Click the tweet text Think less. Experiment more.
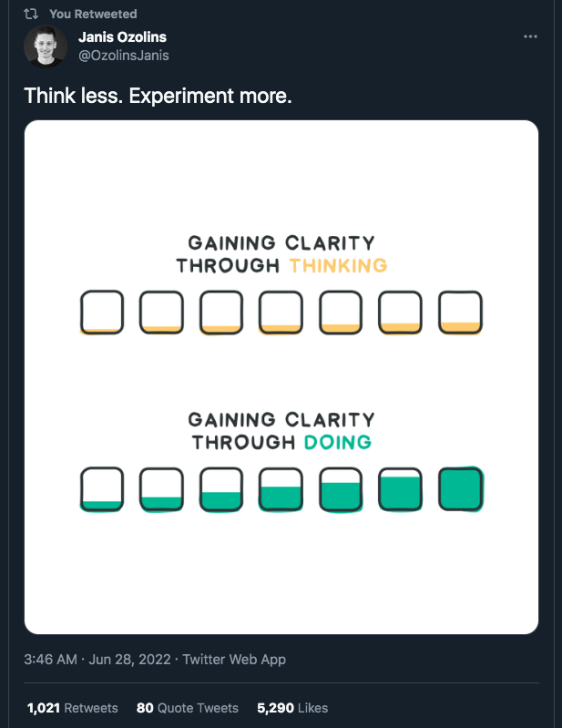The image size is (562, 728). 158,96
